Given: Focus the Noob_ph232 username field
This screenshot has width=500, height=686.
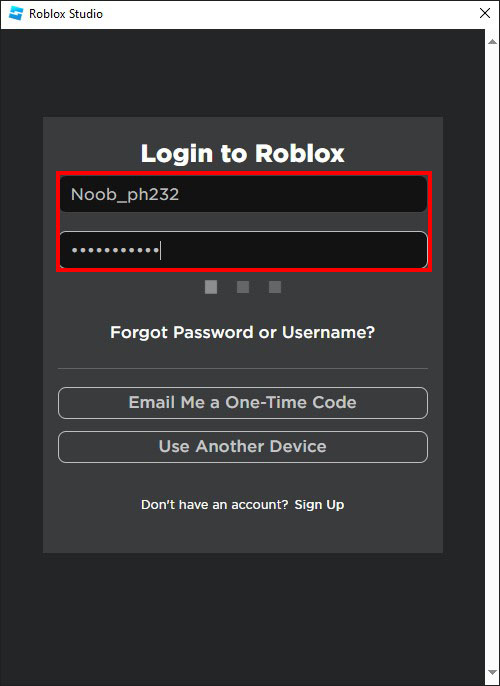Looking at the screenshot, I should click(243, 194).
